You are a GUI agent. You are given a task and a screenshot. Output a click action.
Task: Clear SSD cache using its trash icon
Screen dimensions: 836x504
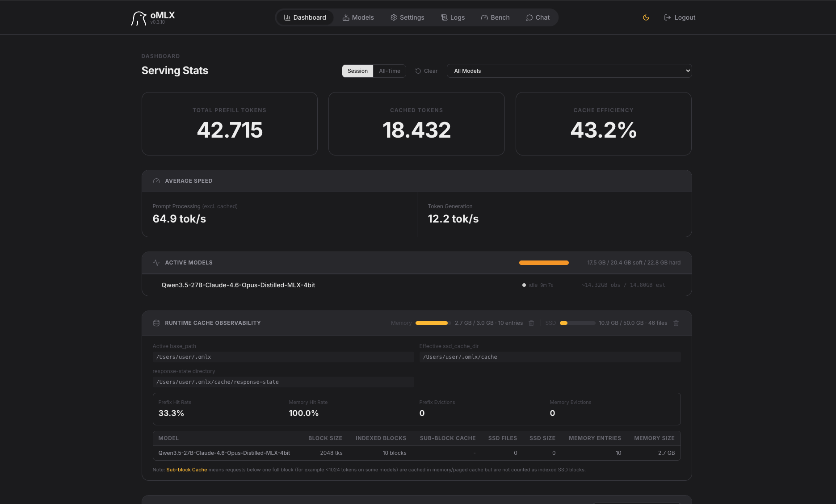(676, 323)
